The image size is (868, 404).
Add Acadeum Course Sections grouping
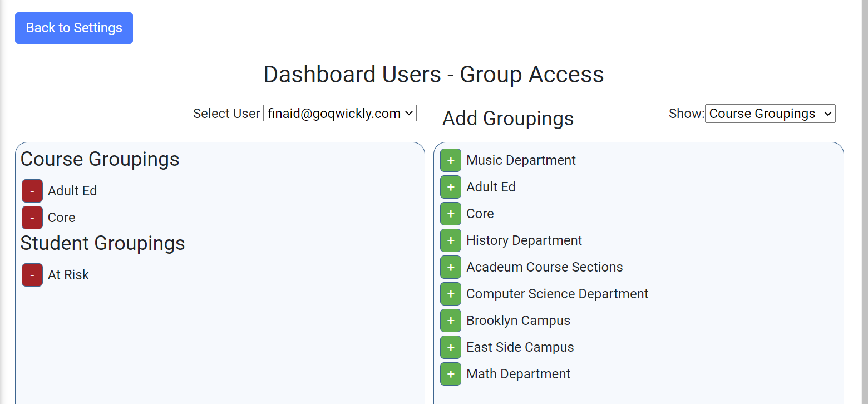[x=450, y=267]
